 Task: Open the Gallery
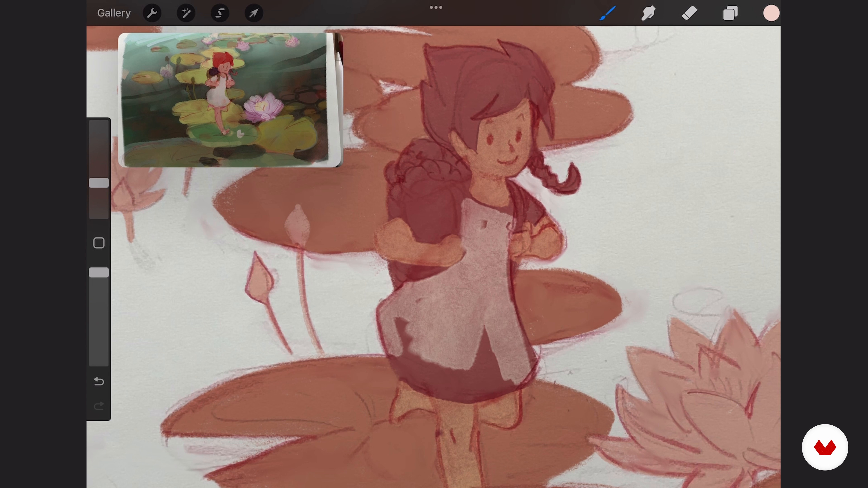114,13
